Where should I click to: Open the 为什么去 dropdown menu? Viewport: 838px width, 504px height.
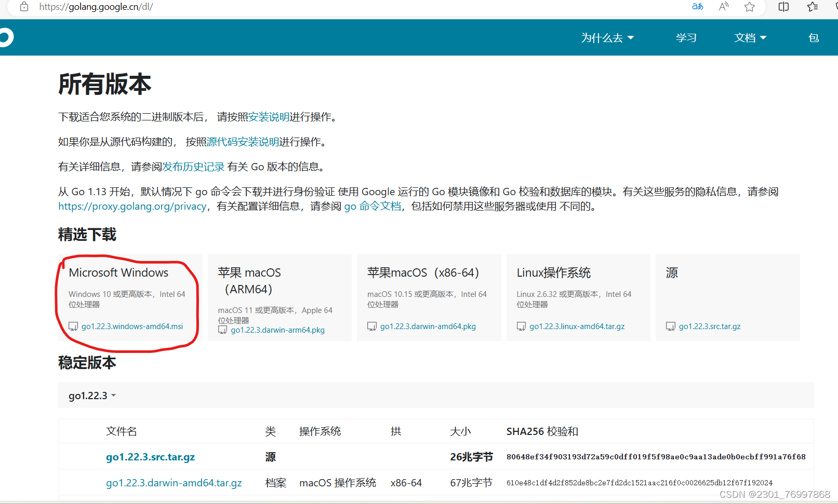pyautogui.click(x=607, y=37)
